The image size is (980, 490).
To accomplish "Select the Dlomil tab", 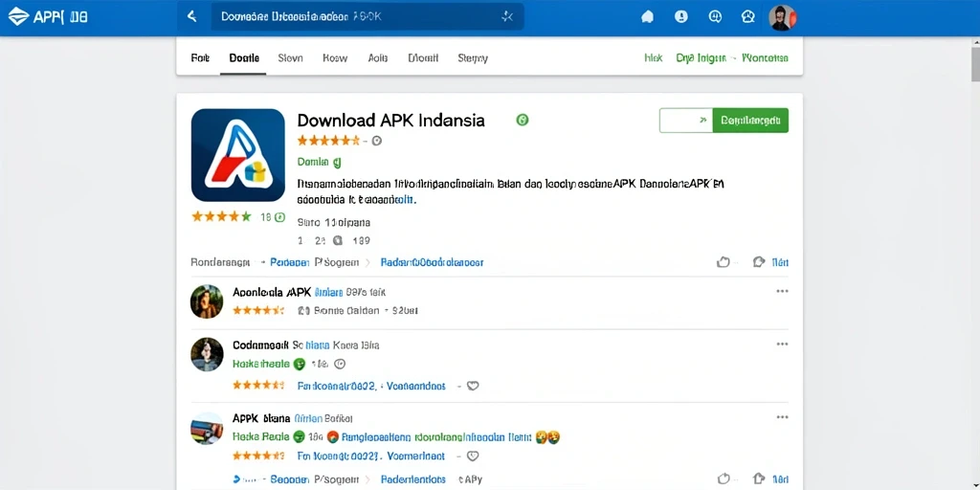I will tap(423, 58).
